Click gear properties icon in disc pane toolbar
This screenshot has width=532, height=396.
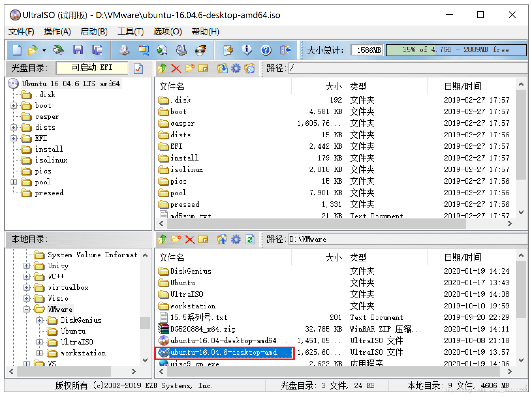click(x=236, y=68)
